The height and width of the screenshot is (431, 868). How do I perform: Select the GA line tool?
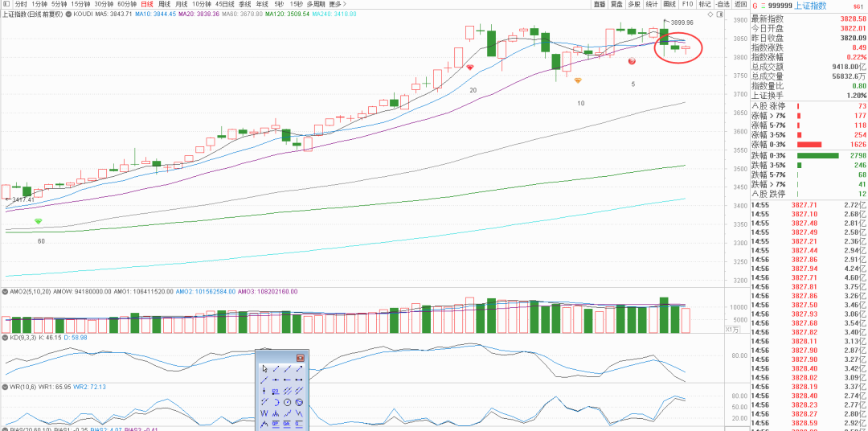click(287, 424)
